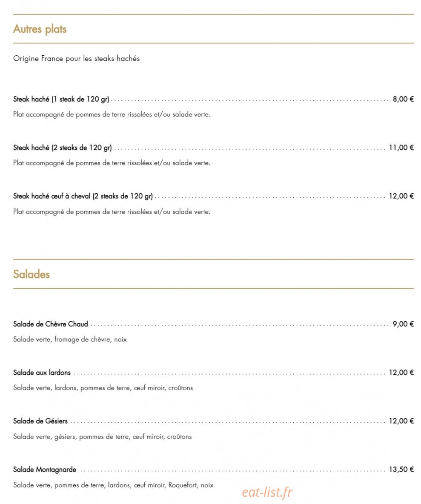This screenshot has height=504, width=421.
Task: Click the 8,00 € price
Action: tap(403, 100)
